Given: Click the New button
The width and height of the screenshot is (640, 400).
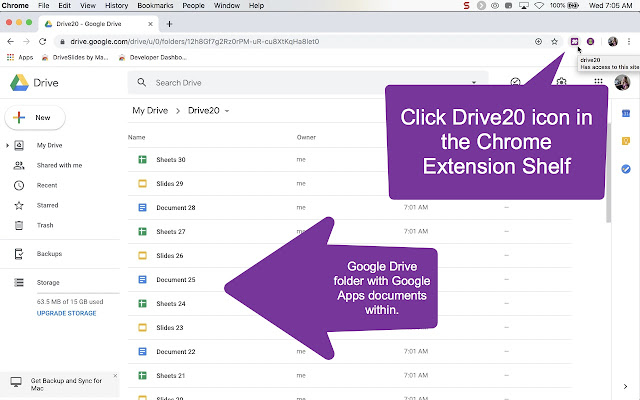Looking at the screenshot, I should coord(36,118).
